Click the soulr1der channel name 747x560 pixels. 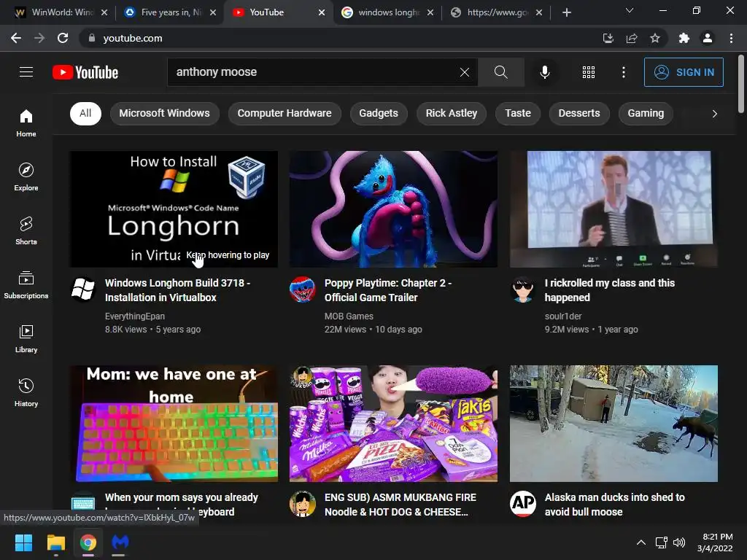(x=563, y=316)
